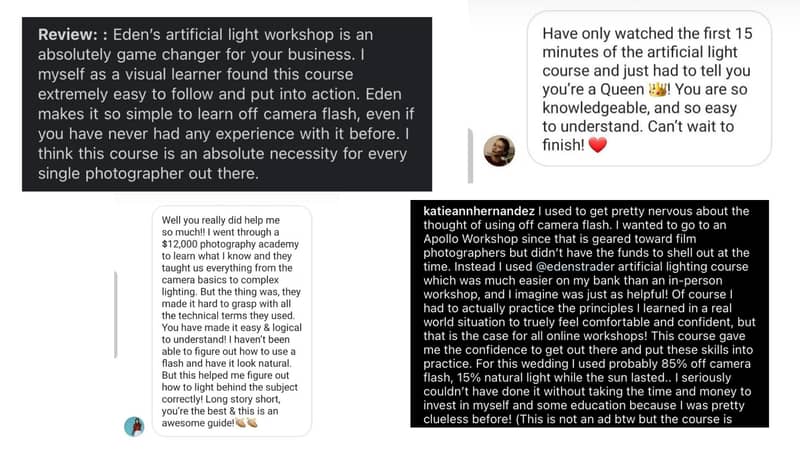Click the black caption block mentioning Apollo Workshop

tap(589, 314)
